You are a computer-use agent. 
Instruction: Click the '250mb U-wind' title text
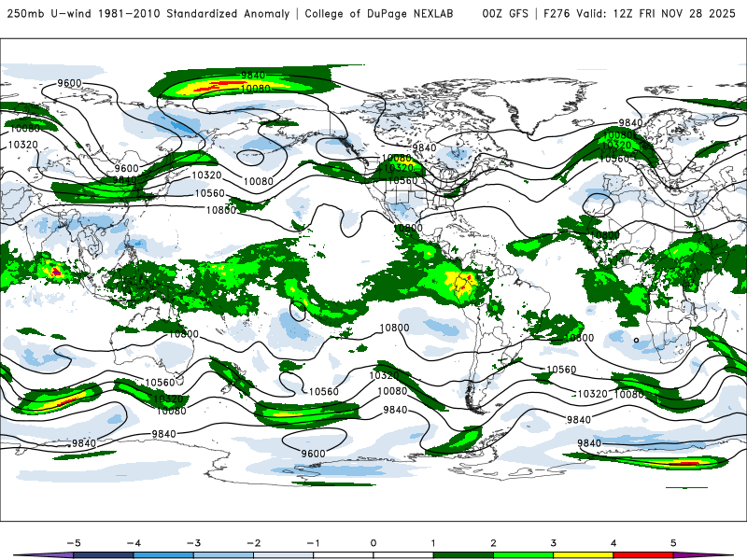[x=49, y=13]
